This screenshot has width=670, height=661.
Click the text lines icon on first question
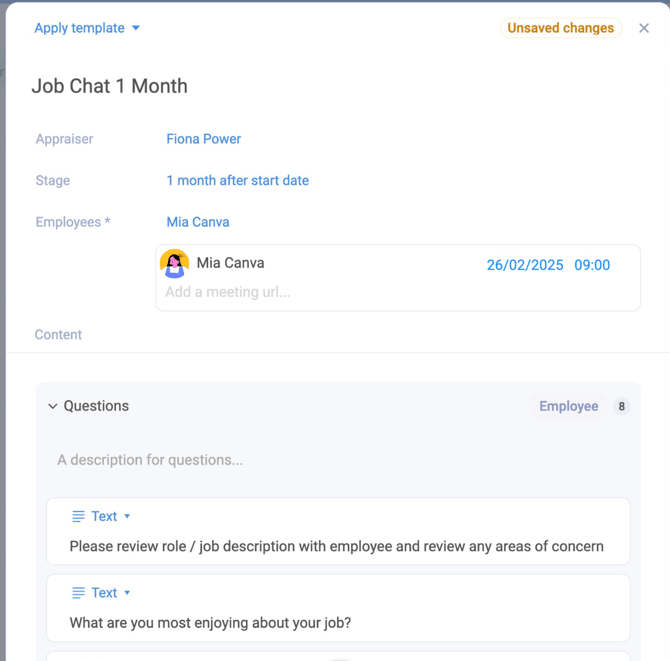coord(78,516)
